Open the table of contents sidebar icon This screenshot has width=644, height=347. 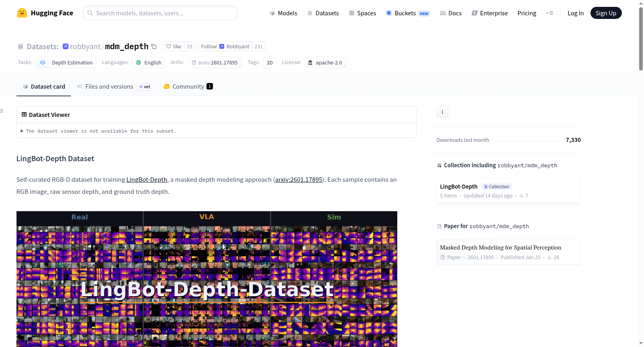point(2,111)
